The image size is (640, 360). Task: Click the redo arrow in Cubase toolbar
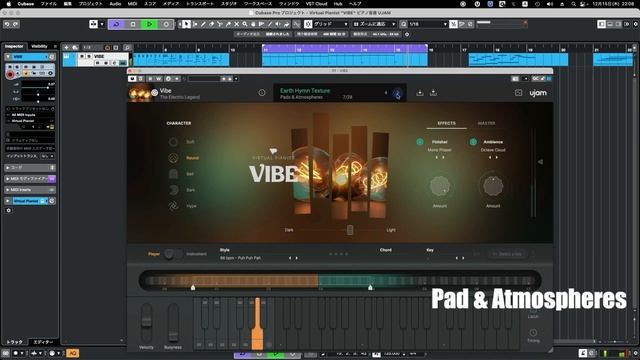point(15,24)
